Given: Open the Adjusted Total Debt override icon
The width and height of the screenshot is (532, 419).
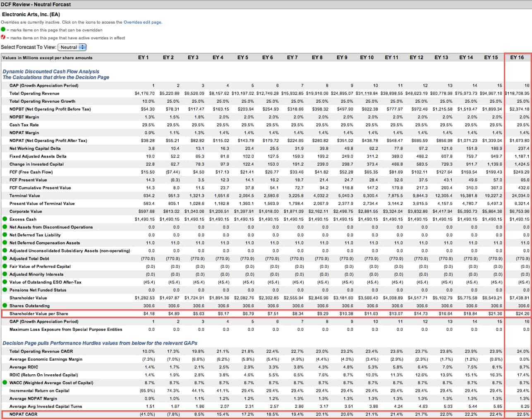Looking at the screenshot, I should coord(5,258).
